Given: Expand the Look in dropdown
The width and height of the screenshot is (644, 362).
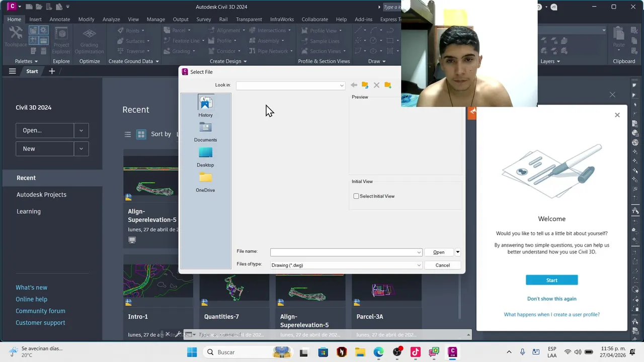Looking at the screenshot, I should click(x=342, y=85).
